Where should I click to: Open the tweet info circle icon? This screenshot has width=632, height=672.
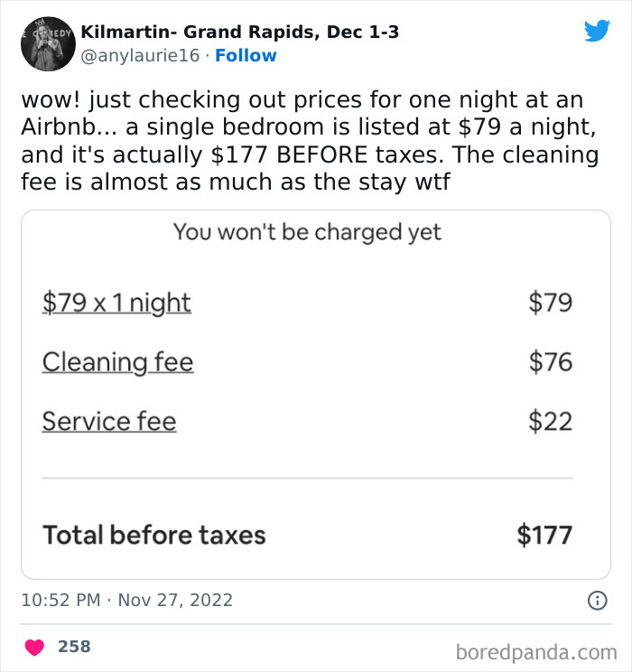(596, 600)
